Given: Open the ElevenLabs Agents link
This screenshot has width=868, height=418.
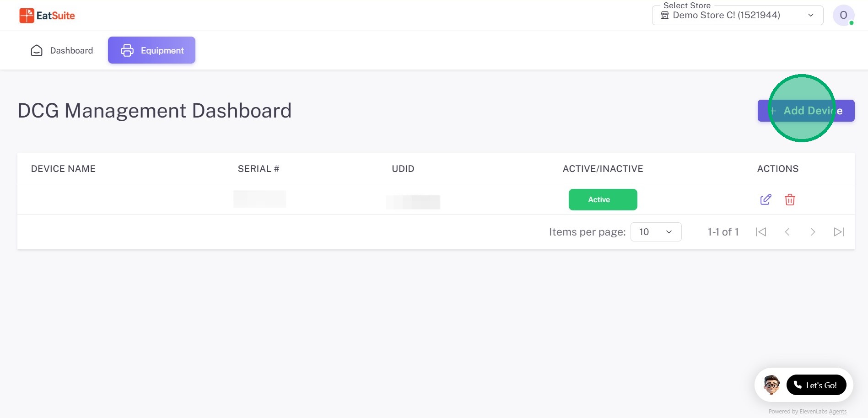Looking at the screenshot, I should click(837, 412).
